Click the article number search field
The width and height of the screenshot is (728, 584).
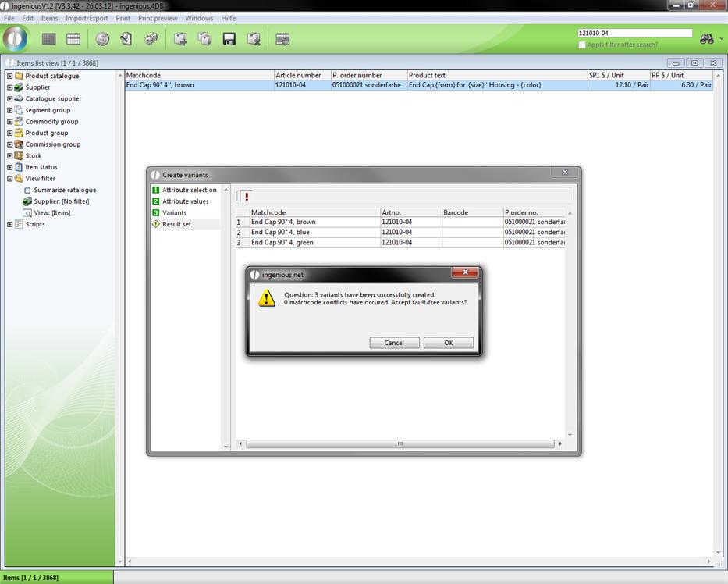click(x=634, y=34)
